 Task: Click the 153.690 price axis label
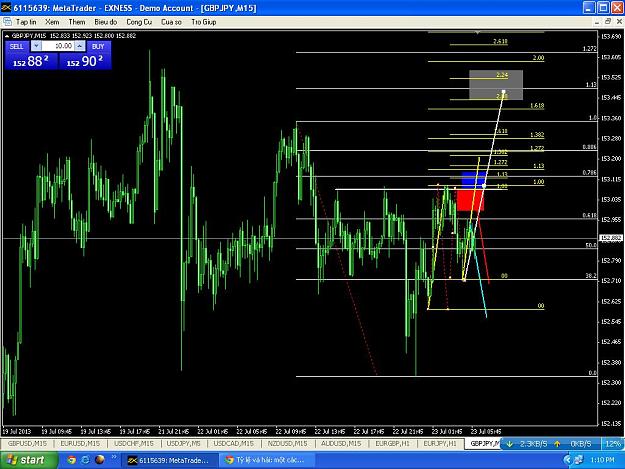(611, 37)
